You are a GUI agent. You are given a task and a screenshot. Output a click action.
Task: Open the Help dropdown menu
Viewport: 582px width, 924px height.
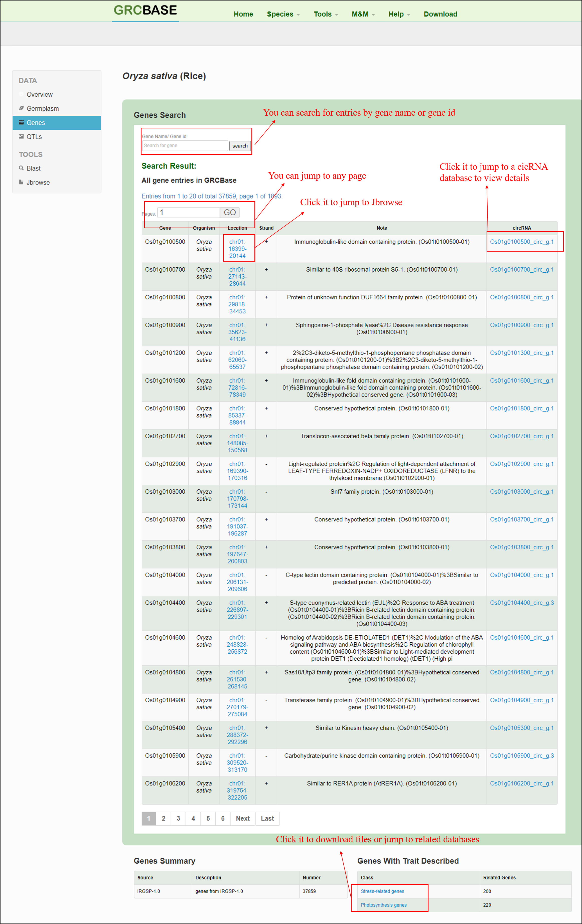tap(399, 14)
